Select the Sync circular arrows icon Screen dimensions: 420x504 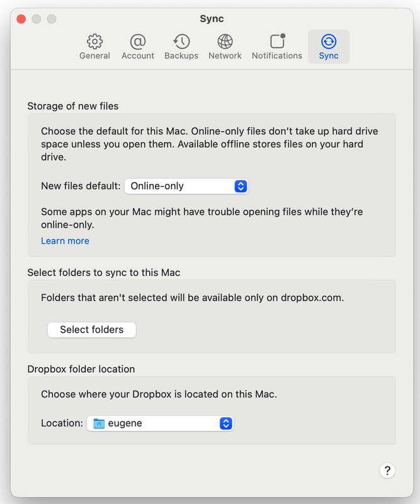click(x=328, y=41)
